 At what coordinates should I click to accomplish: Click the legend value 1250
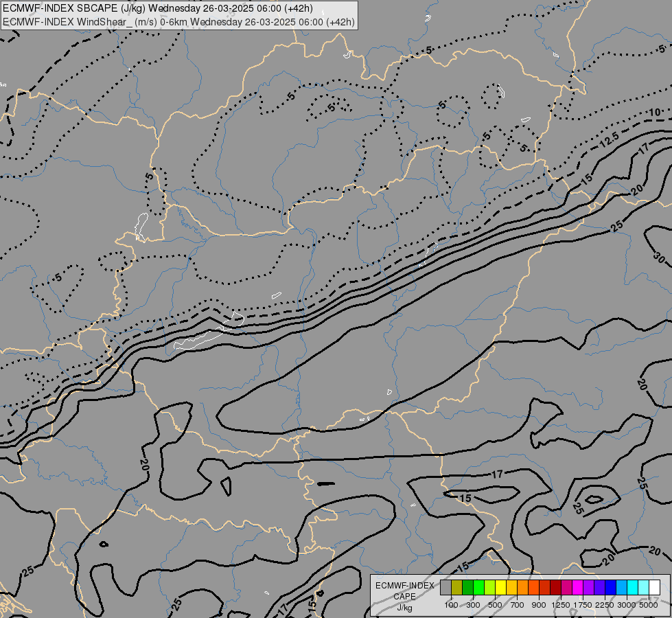coord(561,605)
